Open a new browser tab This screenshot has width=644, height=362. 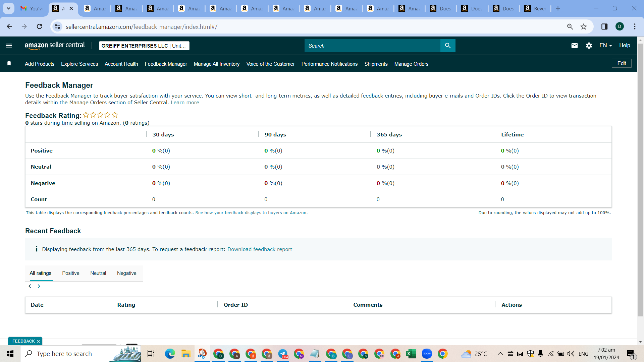558,8
